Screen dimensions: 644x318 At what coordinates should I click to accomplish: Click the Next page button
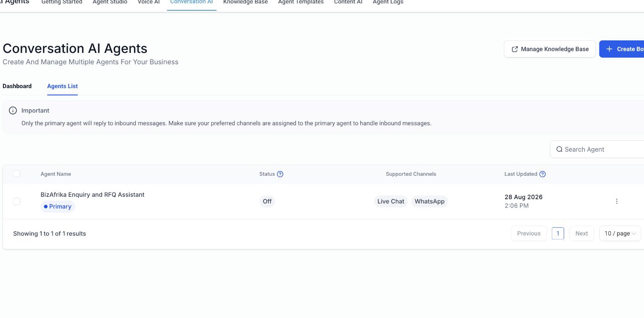click(582, 233)
